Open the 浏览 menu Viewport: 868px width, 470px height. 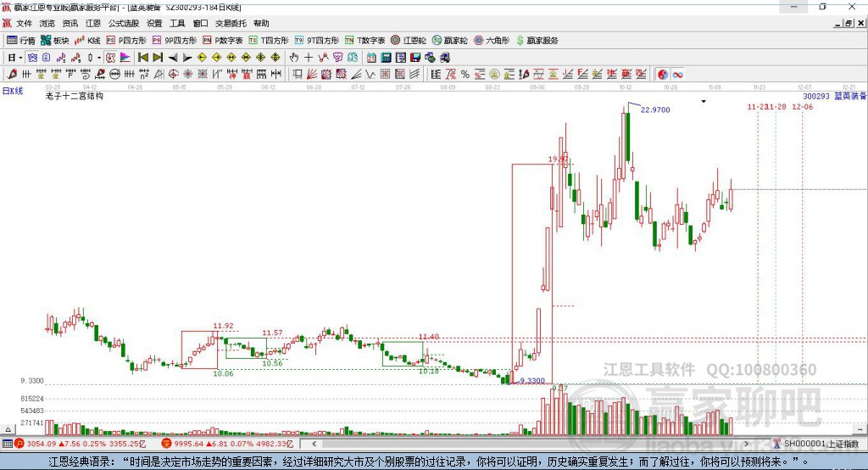click(x=47, y=23)
